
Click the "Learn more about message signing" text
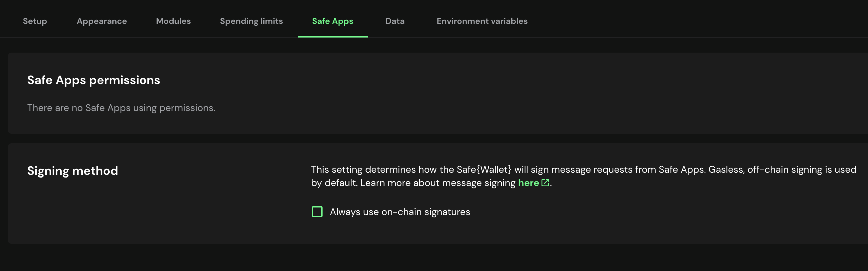(437, 183)
